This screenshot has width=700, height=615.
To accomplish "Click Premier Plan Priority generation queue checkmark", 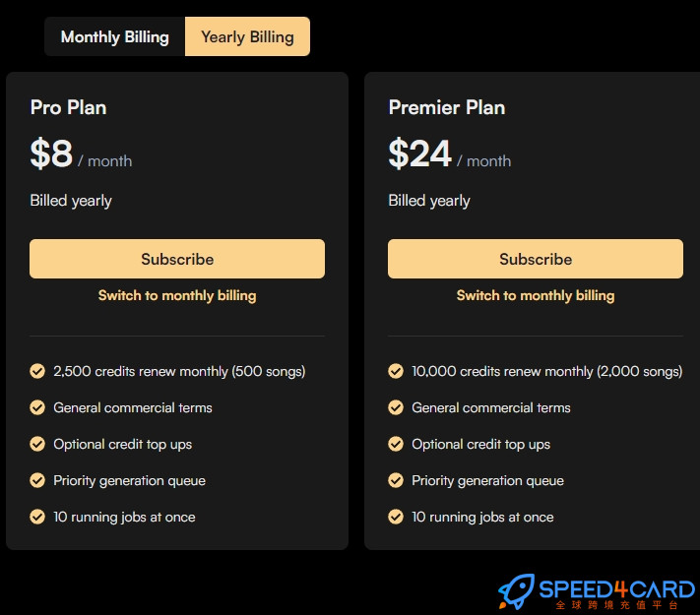I will (x=396, y=480).
